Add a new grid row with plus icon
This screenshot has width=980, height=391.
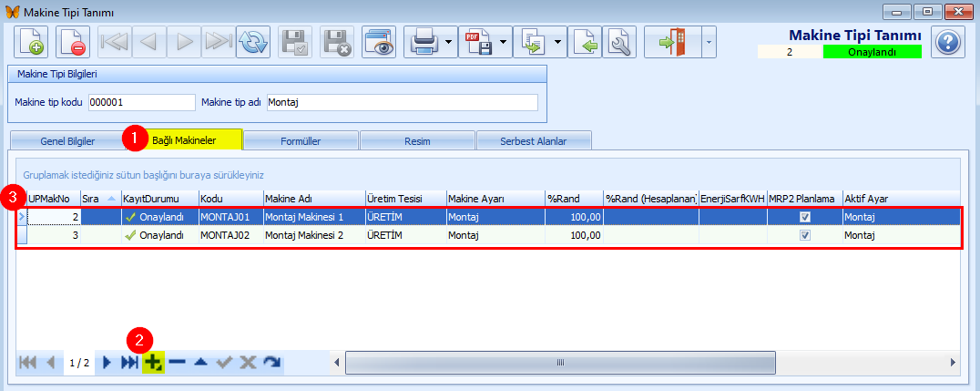click(153, 363)
